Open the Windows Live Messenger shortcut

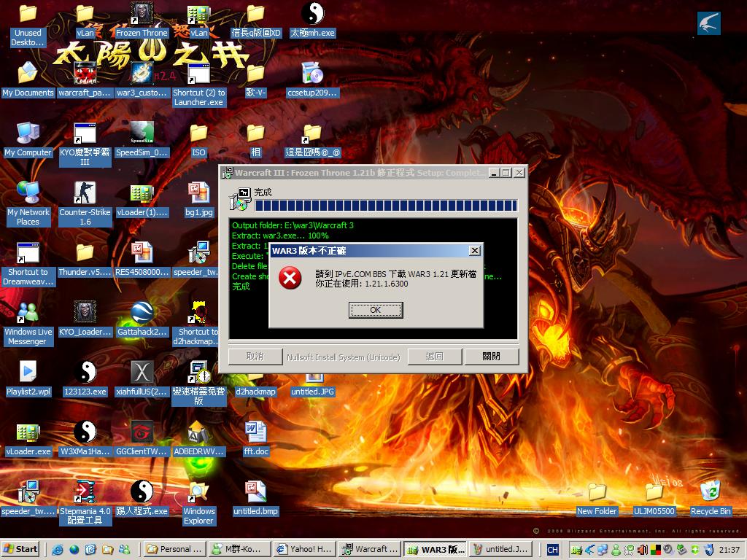[28, 314]
